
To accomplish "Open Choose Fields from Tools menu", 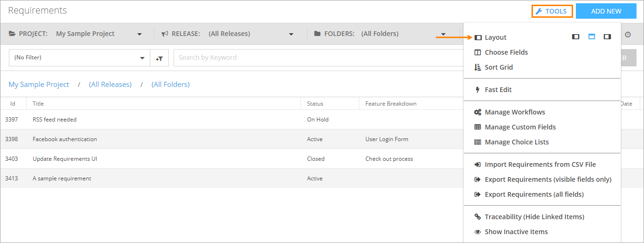I will (506, 52).
